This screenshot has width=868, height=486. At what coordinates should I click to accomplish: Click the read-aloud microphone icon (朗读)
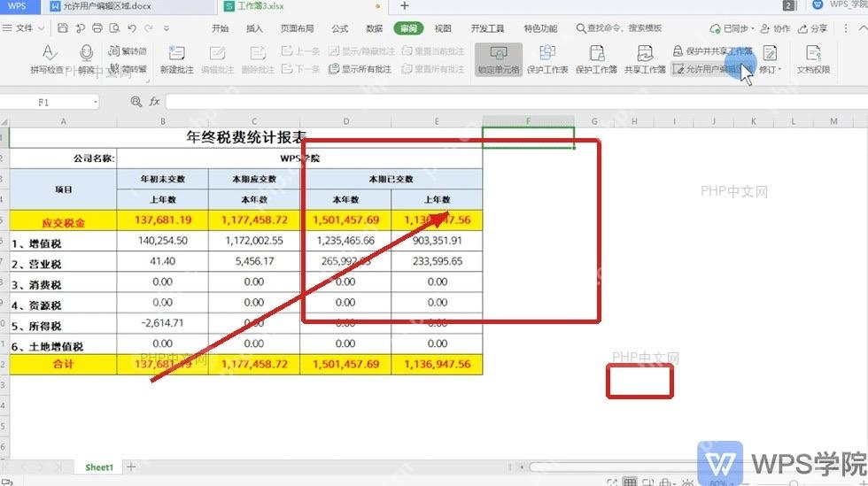pyautogui.click(x=87, y=60)
